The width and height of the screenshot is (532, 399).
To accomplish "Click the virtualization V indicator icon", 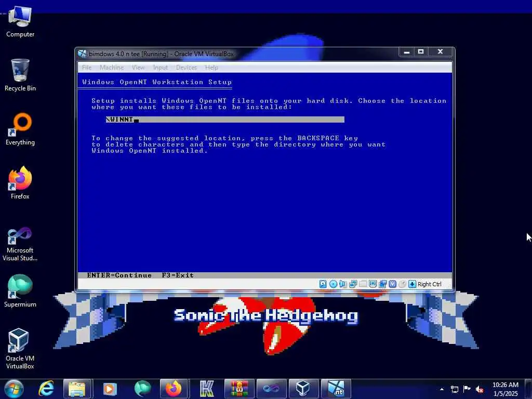I will click(x=393, y=284).
